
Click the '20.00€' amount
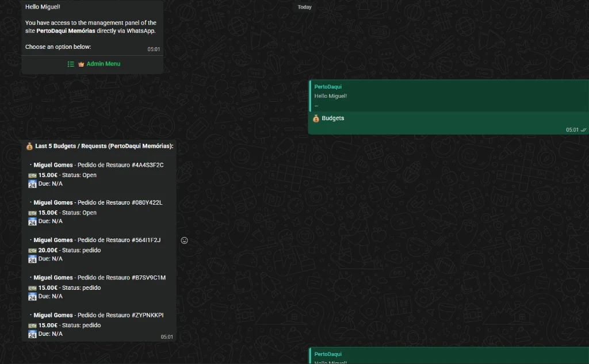(48, 250)
